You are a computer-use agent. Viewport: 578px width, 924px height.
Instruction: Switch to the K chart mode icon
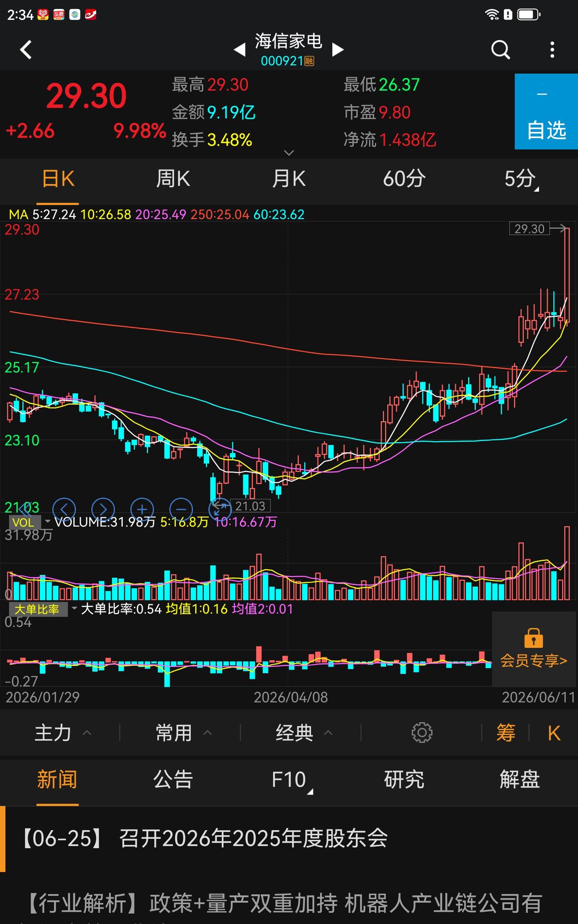click(x=554, y=733)
